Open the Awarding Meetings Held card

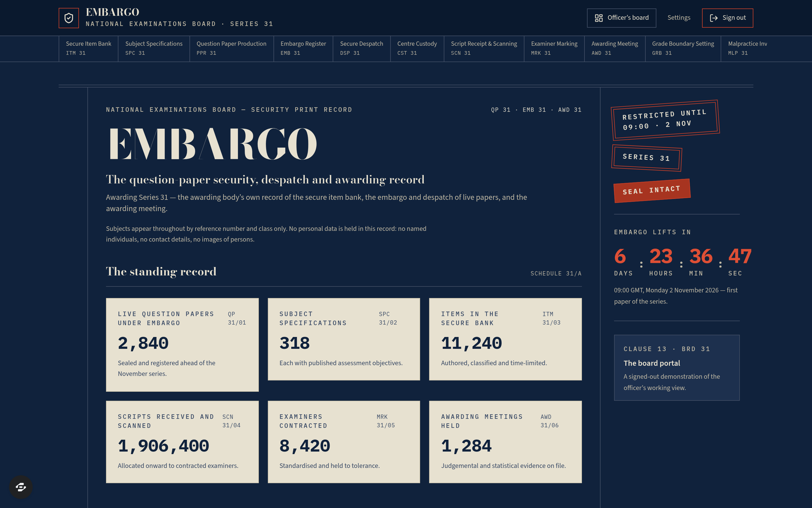coord(505,442)
